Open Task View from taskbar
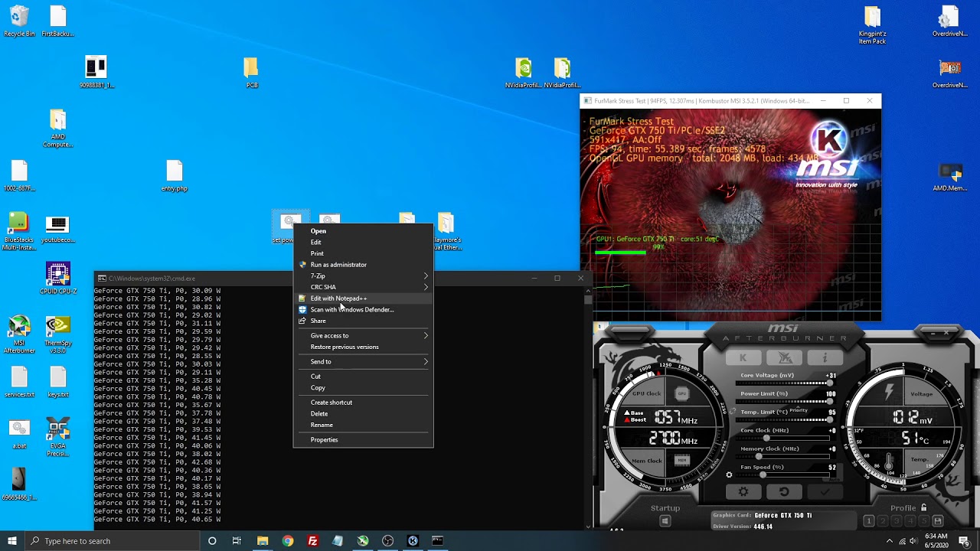980x551 pixels. coord(237,541)
